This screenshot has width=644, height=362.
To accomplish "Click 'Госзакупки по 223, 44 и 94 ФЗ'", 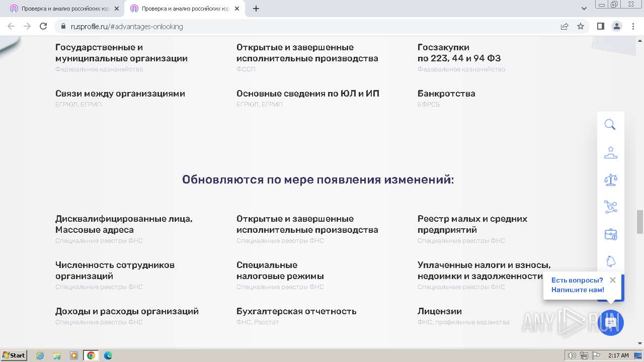I will pos(459,53).
